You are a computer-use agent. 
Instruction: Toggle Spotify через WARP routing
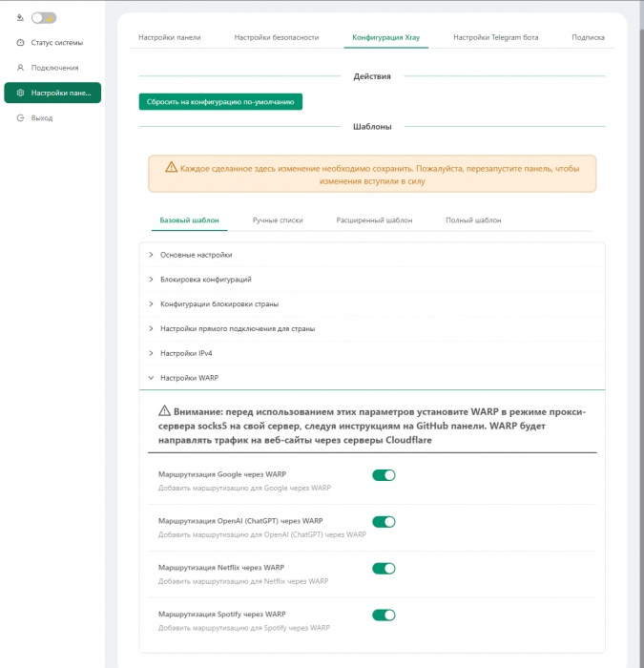pyautogui.click(x=383, y=616)
